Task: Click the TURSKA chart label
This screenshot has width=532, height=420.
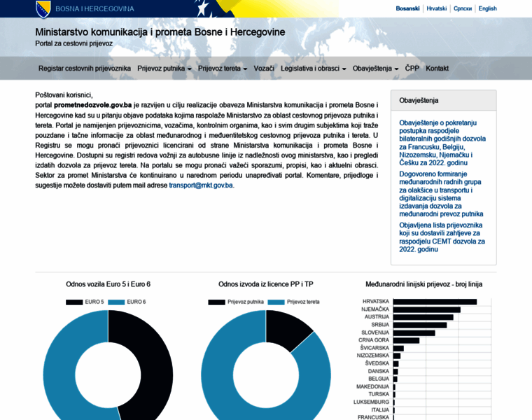Action: (379, 394)
